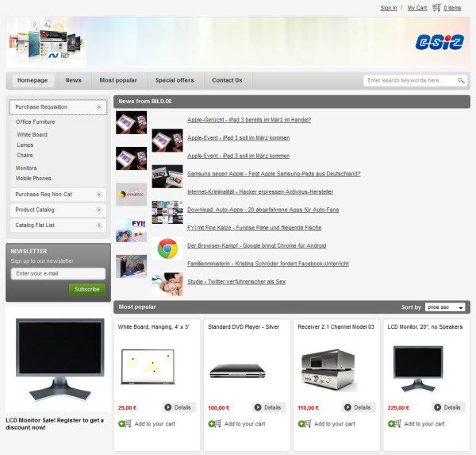Select Lamps category
The width and height of the screenshot is (476, 455).
click(x=25, y=145)
